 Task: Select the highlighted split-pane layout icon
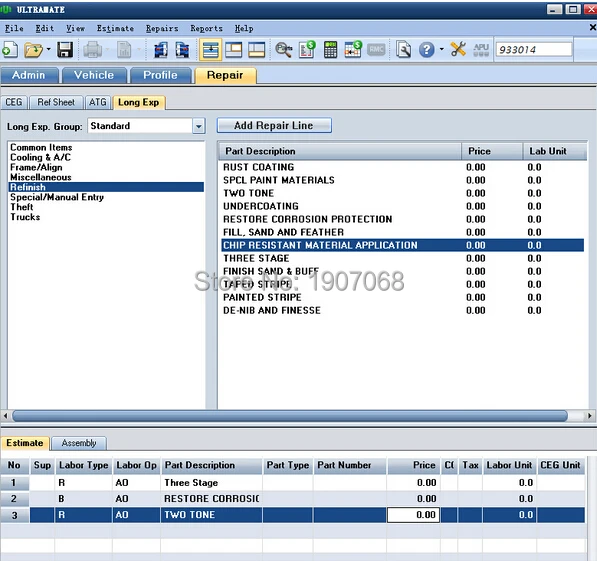(210, 50)
